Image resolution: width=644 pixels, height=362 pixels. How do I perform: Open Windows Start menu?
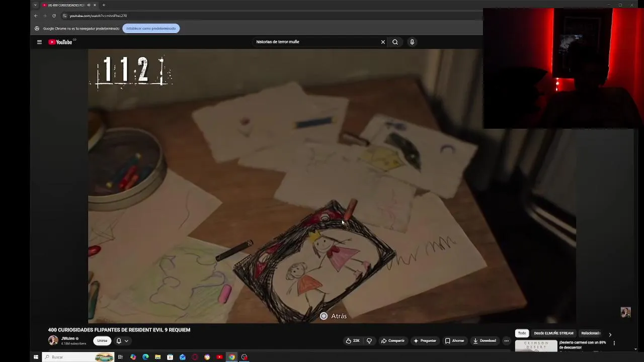point(36,357)
